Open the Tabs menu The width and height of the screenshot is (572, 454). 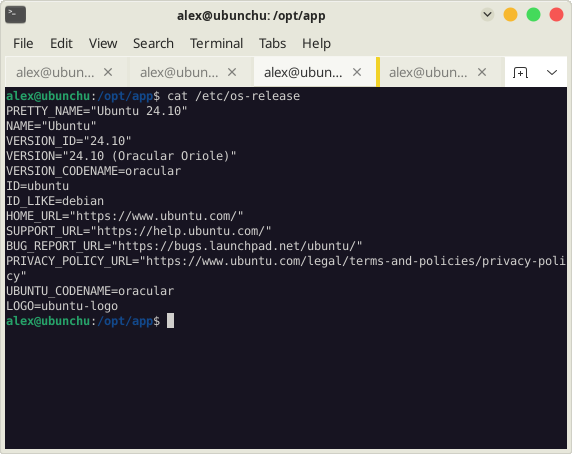(x=272, y=43)
